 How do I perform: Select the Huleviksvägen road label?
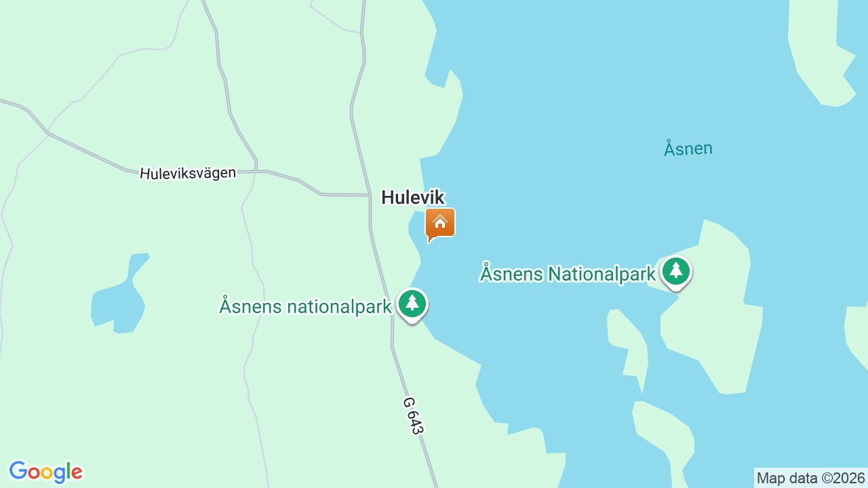188,174
